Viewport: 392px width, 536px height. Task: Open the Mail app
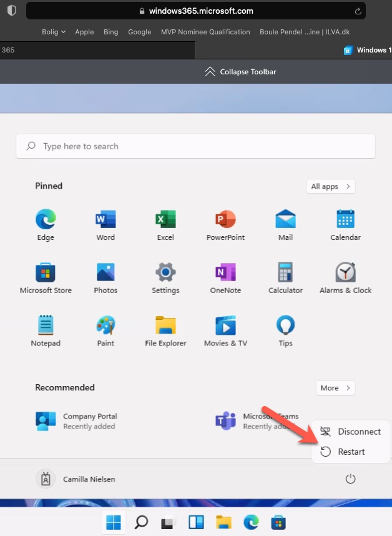click(x=285, y=225)
